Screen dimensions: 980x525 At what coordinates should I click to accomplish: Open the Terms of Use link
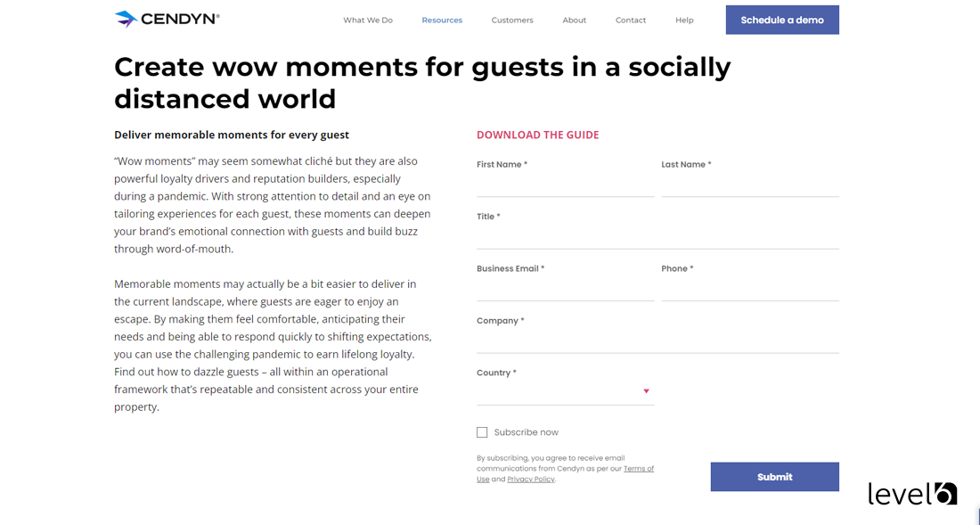(x=639, y=468)
